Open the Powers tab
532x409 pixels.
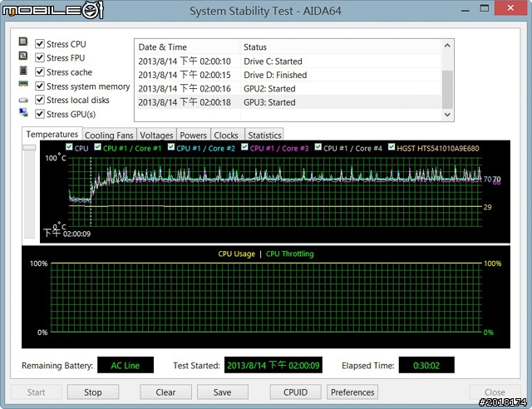pos(194,136)
